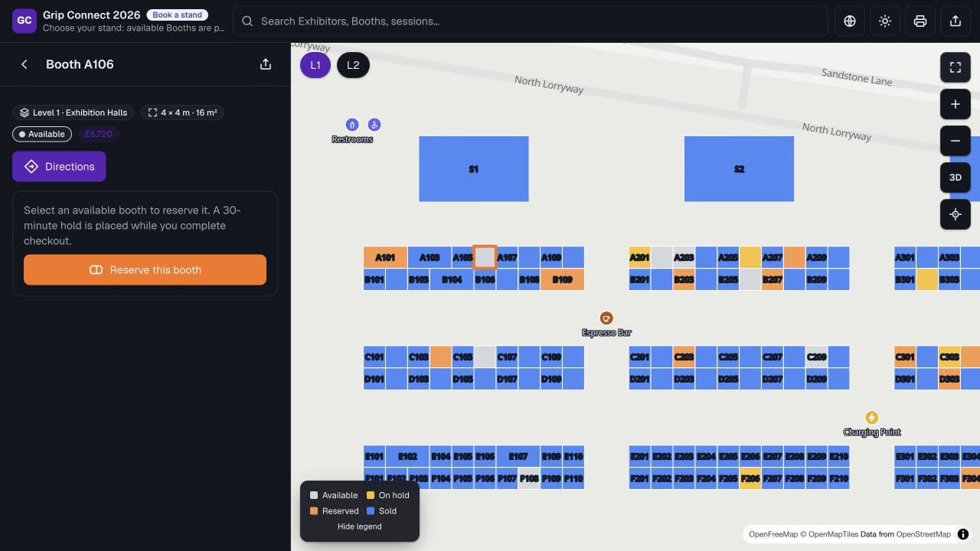The width and height of the screenshot is (980, 551).
Task: Click the 4 × 4 m size chip
Action: (182, 112)
